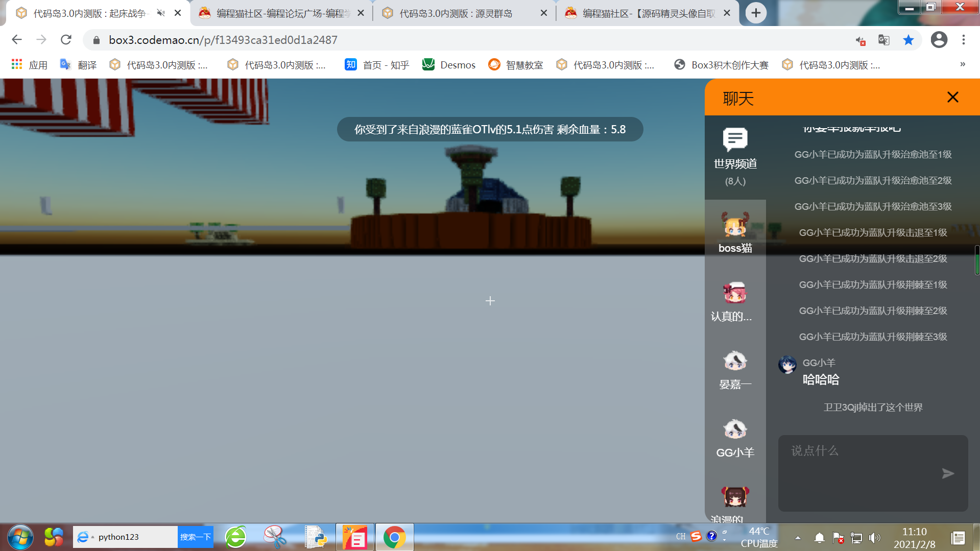Show hidden system tray icons arrow

point(797,537)
